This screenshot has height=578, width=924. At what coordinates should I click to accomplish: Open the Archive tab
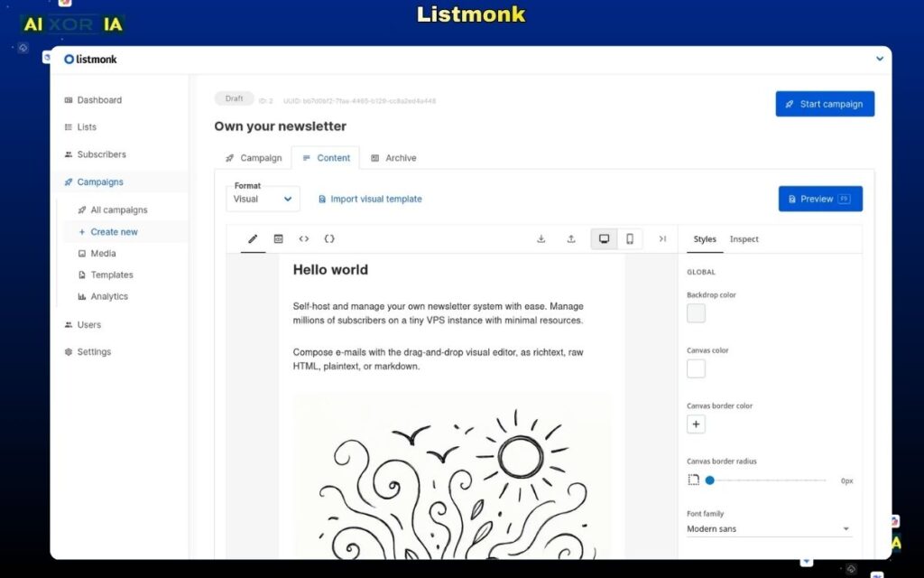(x=401, y=157)
